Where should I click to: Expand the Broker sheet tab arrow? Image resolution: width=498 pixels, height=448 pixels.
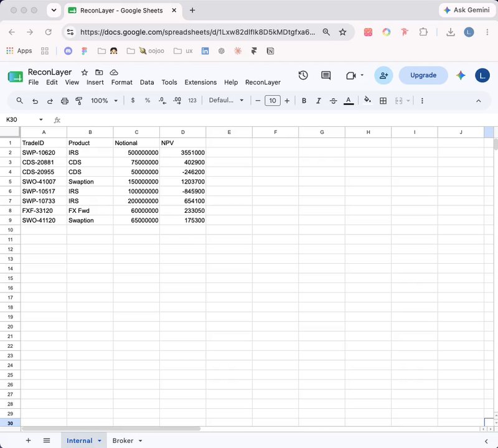(141, 441)
